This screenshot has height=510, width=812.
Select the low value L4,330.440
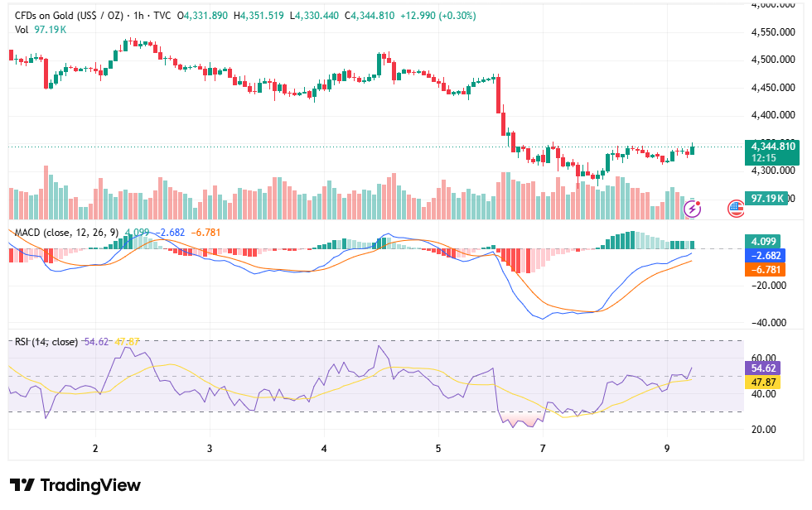pyautogui.click(x=314, y=16)
